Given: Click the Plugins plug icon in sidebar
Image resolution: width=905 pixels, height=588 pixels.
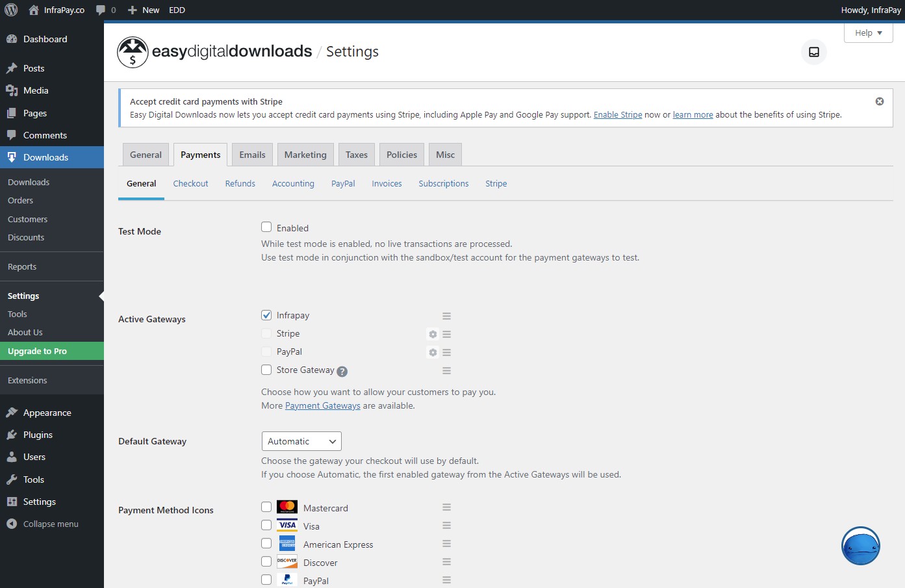Looking at the screenshot, I should [x=12, y=435].
